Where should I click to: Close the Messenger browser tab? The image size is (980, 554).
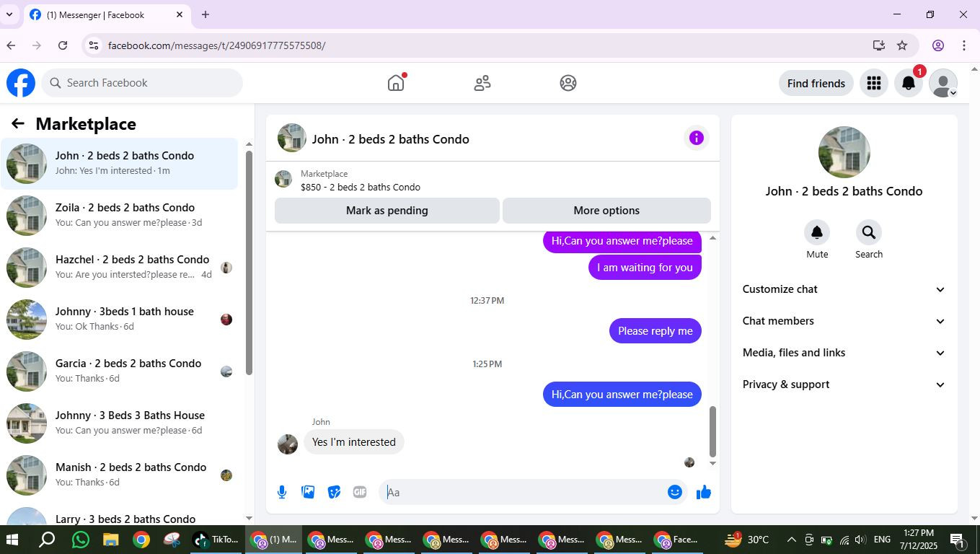tap(180, 14)
